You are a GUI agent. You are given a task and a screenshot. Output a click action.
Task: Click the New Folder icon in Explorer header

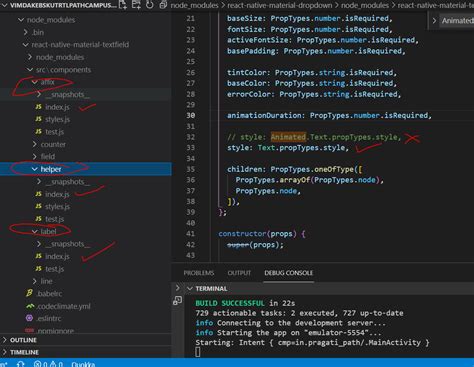tap(136, 5)
